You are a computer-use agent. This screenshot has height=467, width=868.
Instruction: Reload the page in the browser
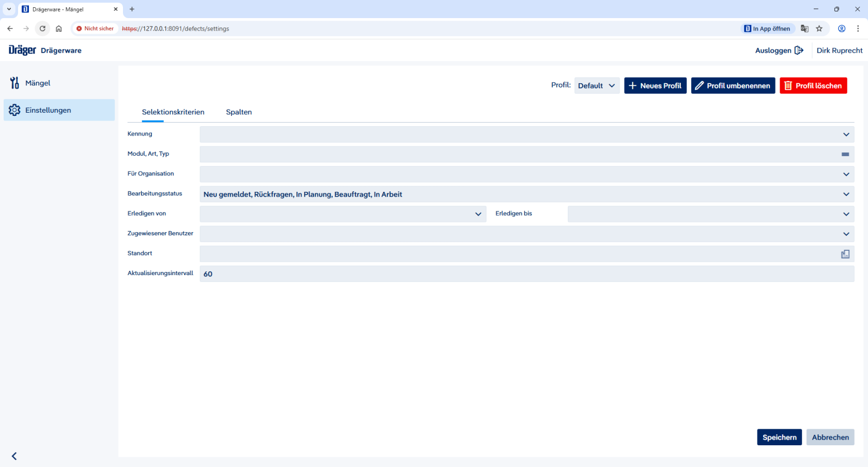pos(42,28)
